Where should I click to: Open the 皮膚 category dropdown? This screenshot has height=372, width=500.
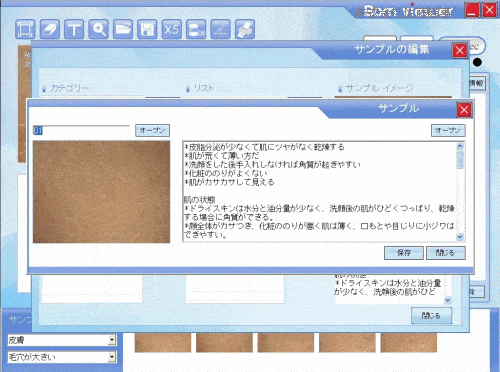112,340
